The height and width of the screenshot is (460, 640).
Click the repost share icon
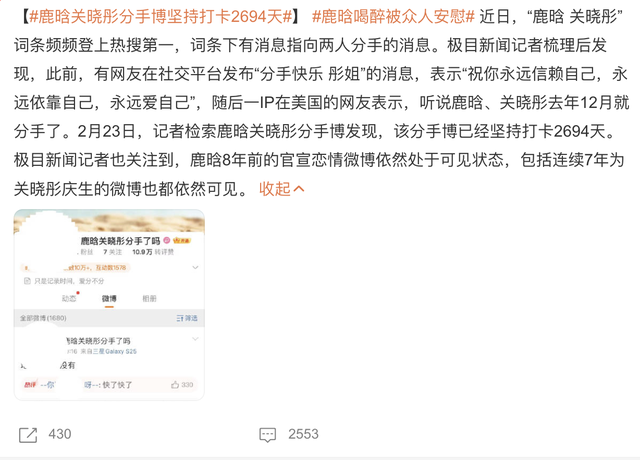28,435
